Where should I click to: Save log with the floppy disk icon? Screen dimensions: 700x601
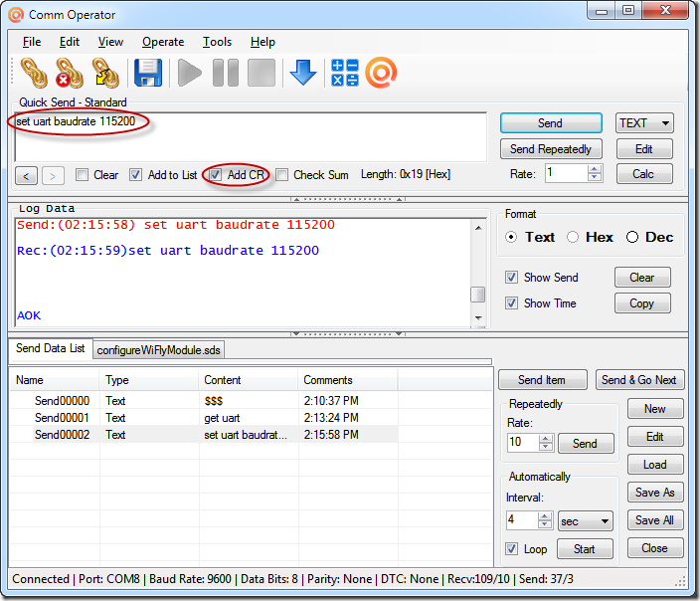[x=148, y=73]
